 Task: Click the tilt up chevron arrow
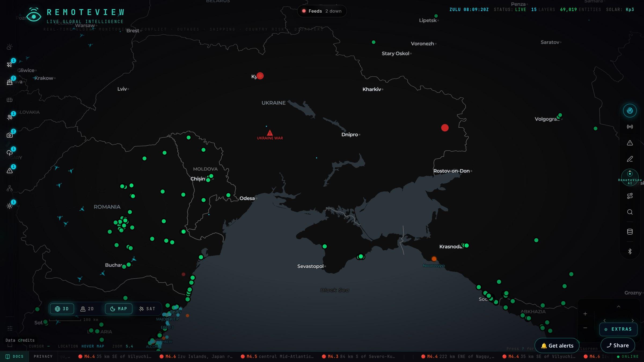(x=619, y=306)
